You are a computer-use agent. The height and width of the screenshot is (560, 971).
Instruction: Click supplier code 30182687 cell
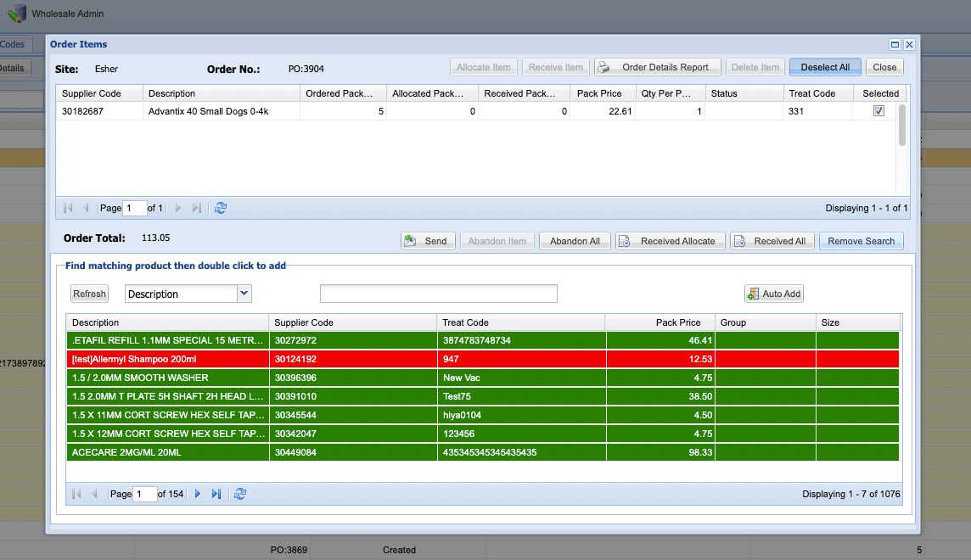point(99,111)
